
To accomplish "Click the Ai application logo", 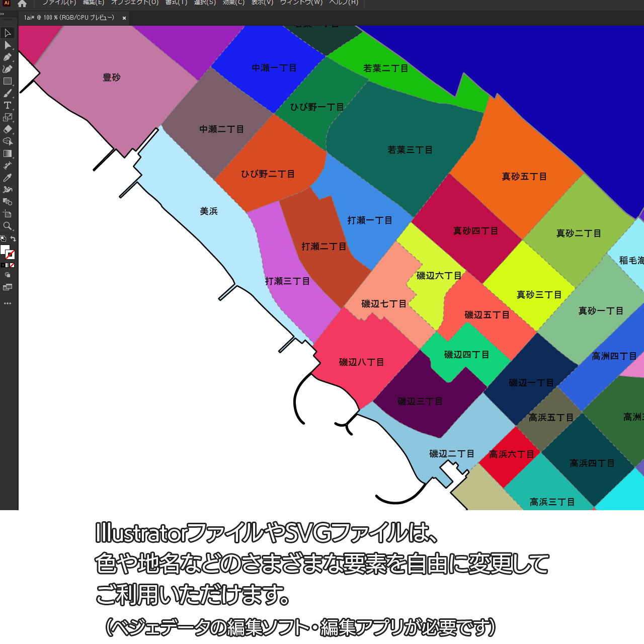I will pyautogui.click(x=7, y=3).
